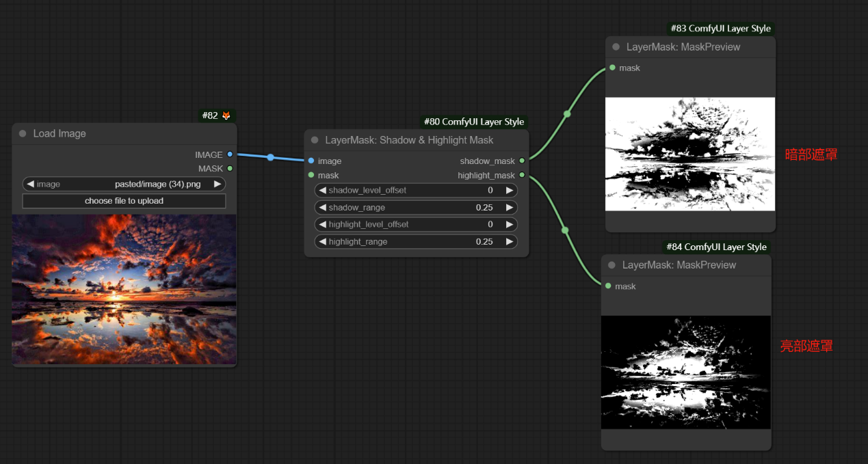This screenshot has height=464, width=868.
Task: Collapse the Shadow & Highlight Mask node dot
Action: coord(315,140)
